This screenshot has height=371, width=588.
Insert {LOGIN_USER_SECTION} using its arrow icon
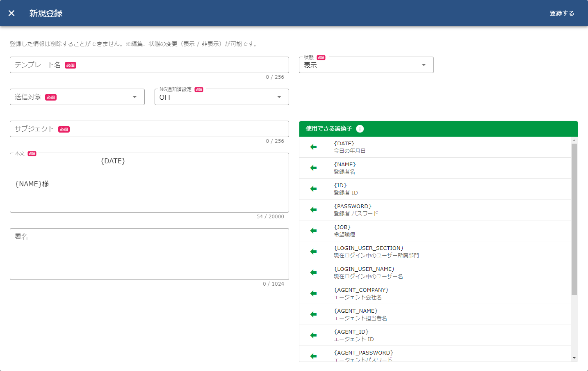click(313, 252)
